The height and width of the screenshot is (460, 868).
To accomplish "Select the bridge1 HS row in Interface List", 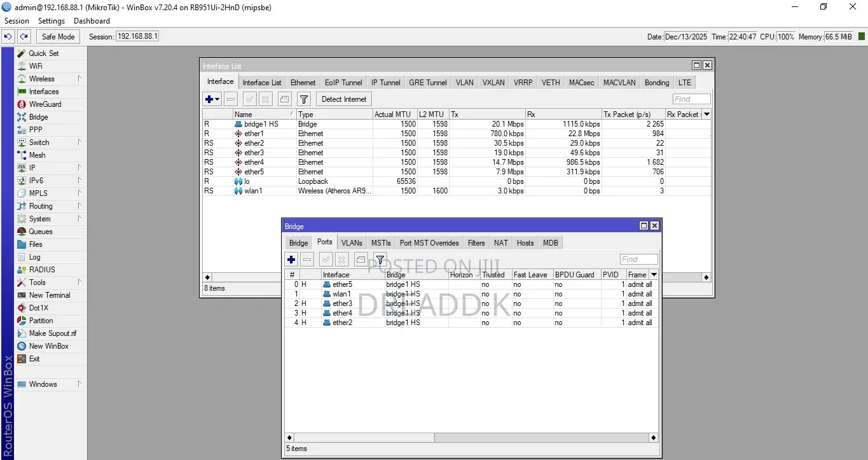I will tap(456, 124).
